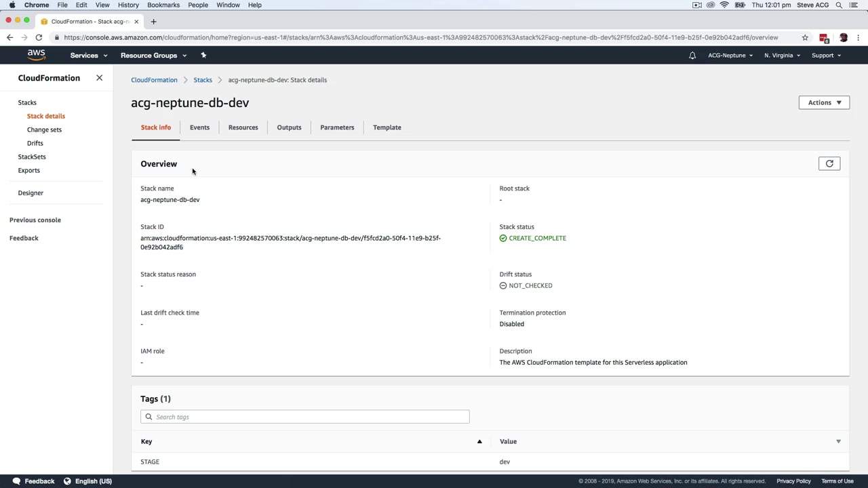Click the NOT_CHECKED drift status text
The width and height of the screenshot is (868, 488).
[x=530, y=285]
